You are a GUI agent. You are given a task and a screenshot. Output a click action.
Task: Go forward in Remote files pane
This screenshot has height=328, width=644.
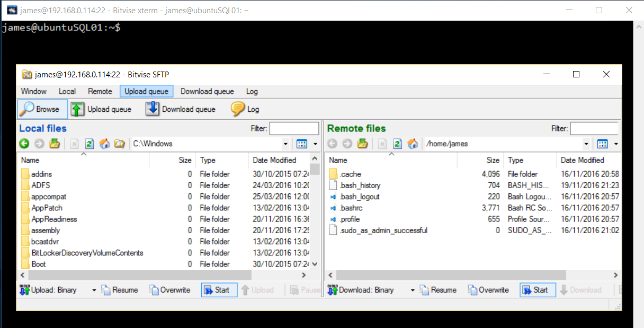coord(347,144)
